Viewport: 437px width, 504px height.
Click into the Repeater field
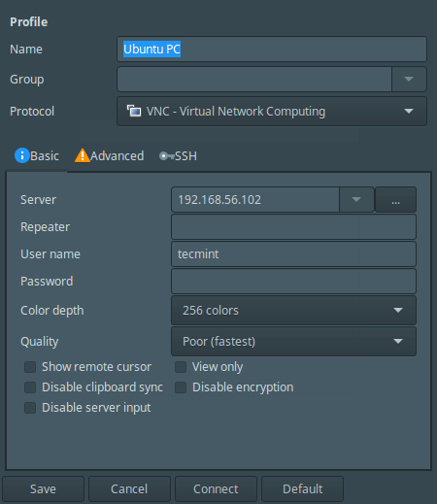293,226
